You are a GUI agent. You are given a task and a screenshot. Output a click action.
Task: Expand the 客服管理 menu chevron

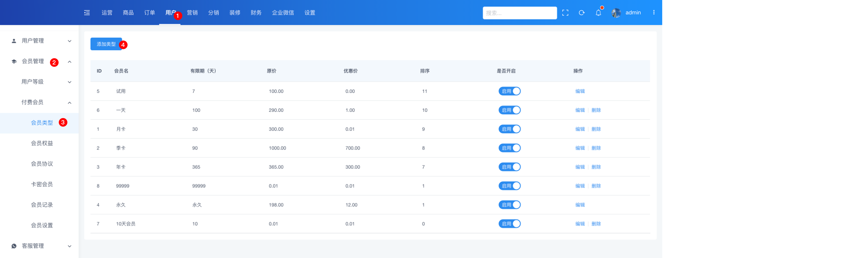pyautogui.click(x=69, y=246)
